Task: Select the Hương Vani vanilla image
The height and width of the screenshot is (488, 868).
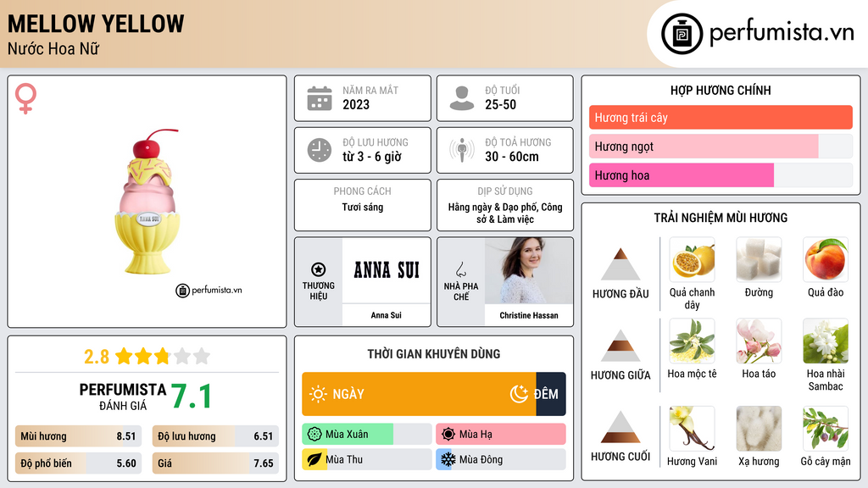Action: point(692,429)
